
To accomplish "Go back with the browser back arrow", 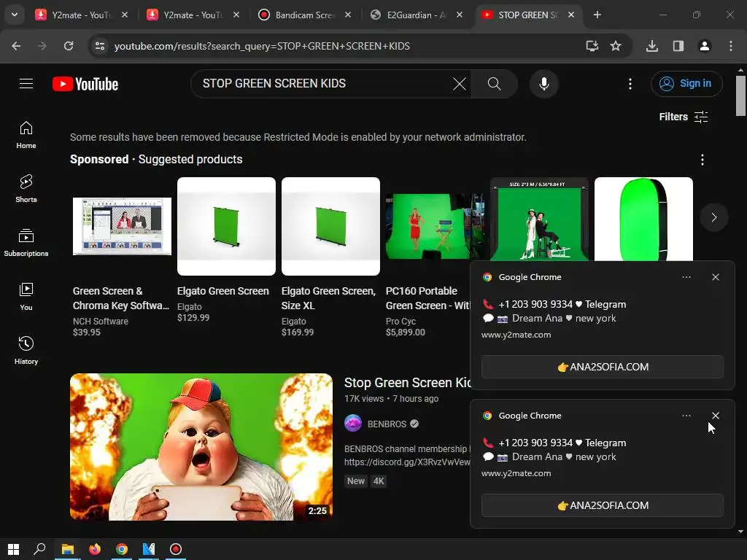I will pos(16,46).
